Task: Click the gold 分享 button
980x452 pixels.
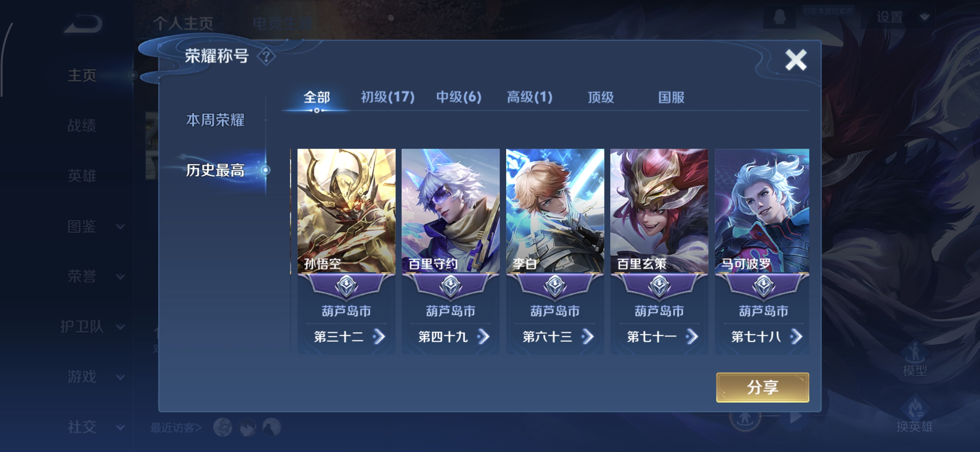Action: 762,387
